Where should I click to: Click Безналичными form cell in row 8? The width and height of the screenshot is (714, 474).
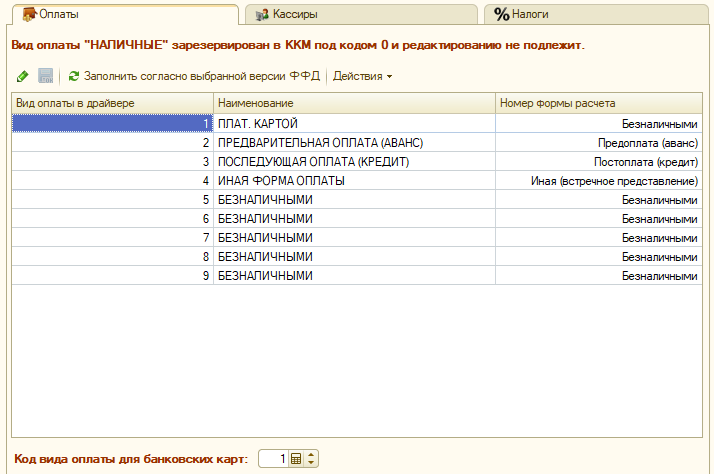click(599, 256)
